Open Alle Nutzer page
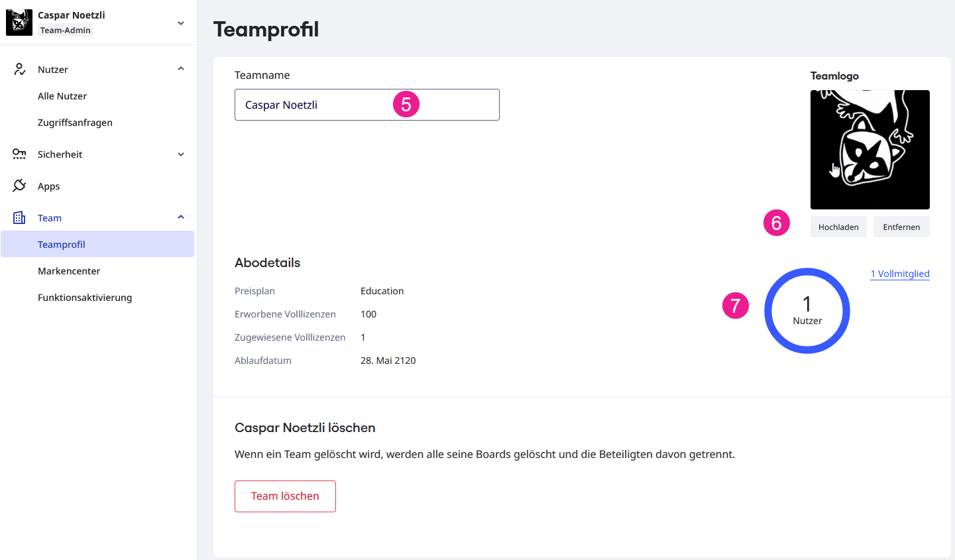Viewport: 955px width, 560px height. coord(62,96)
